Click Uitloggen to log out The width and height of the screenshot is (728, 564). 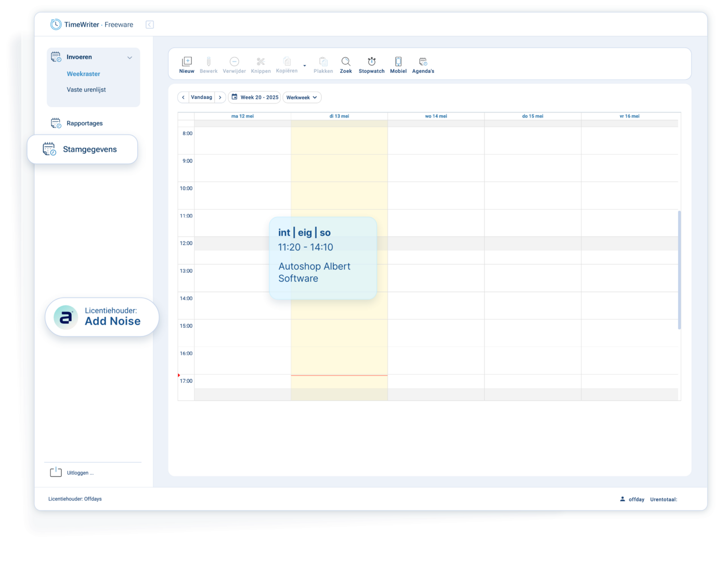click(80, 473)
